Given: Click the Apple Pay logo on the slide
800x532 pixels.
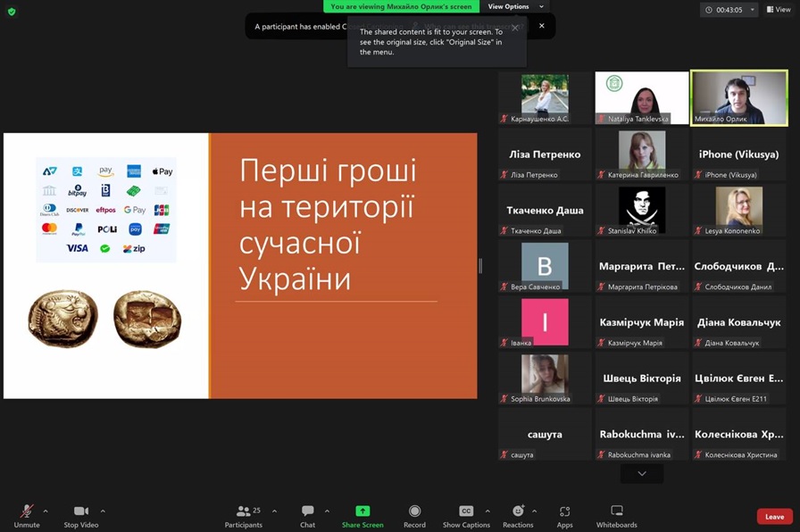Looking at the screenshot, I should pos(162,171).
